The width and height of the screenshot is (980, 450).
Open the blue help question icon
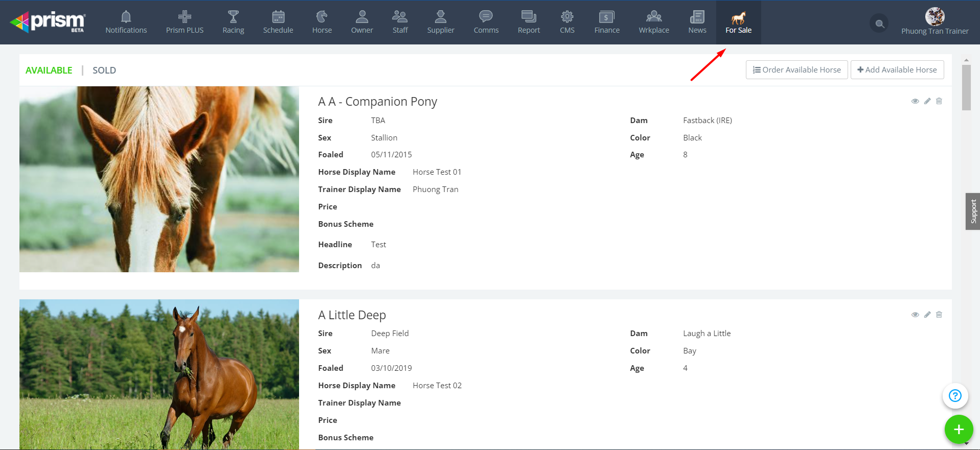pos(955,396)
